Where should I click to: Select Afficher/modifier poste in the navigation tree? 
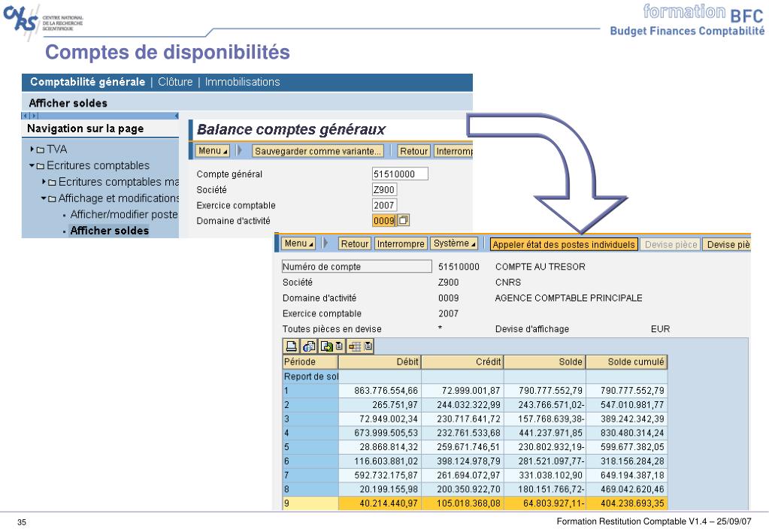click(x=124, y=214)
